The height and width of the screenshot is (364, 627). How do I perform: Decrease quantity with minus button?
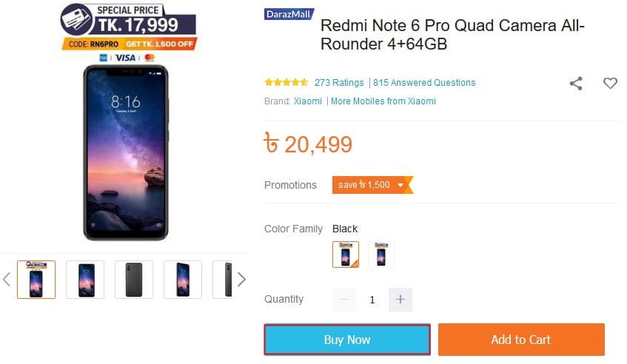point(344,300)
